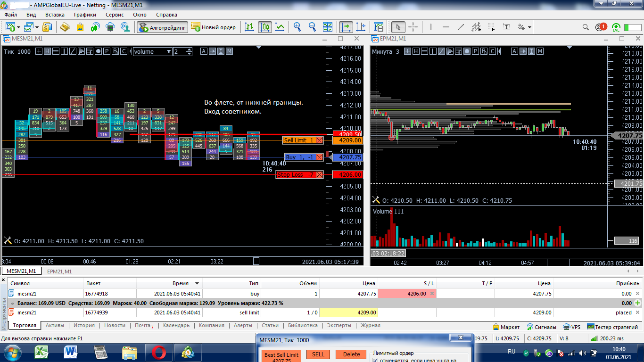Click the pink S/L cell 4206.00
Viewport: 644px width, 362px height.
click(407, 294)
